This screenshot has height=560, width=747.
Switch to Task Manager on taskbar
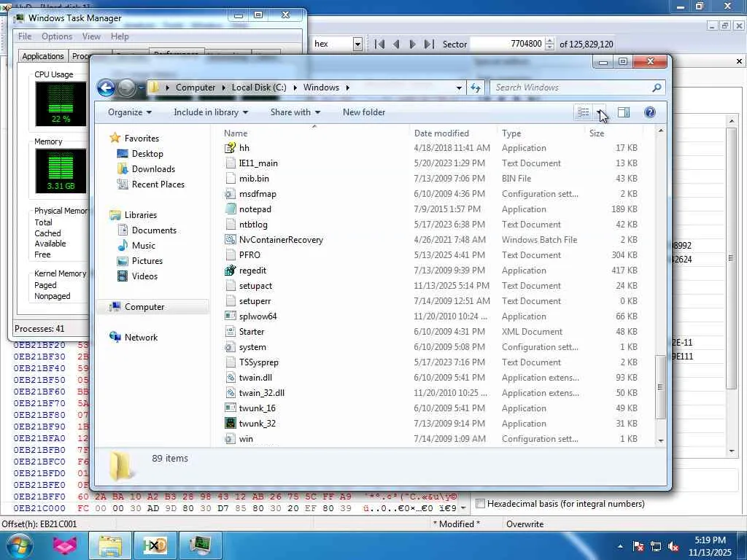(x=200, y=545)
